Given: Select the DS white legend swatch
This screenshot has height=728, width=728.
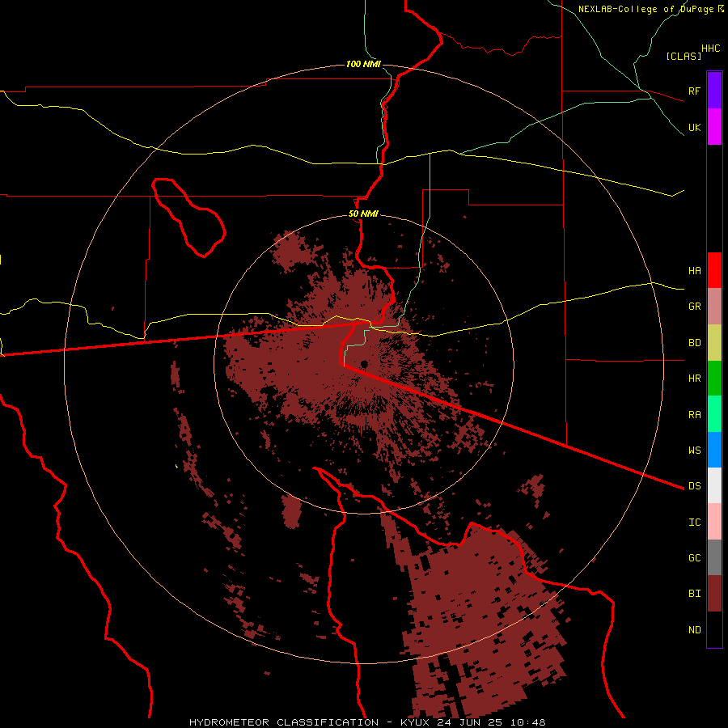Looking at the screenshot, I should 714,485.
